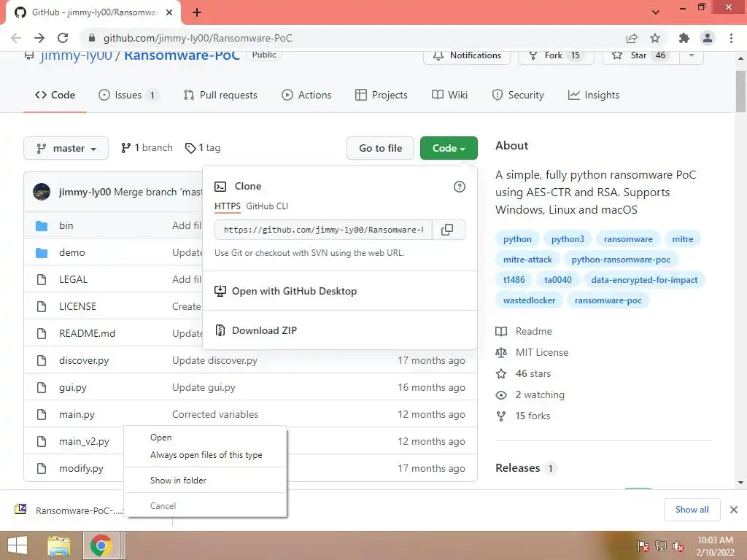Switch to the Issues tab
This screenshot has width=747, height=560.
pos(128,95)
